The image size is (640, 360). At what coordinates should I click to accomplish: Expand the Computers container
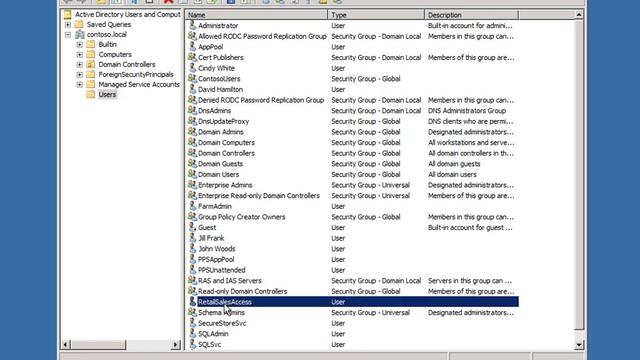tap(80, 54)
